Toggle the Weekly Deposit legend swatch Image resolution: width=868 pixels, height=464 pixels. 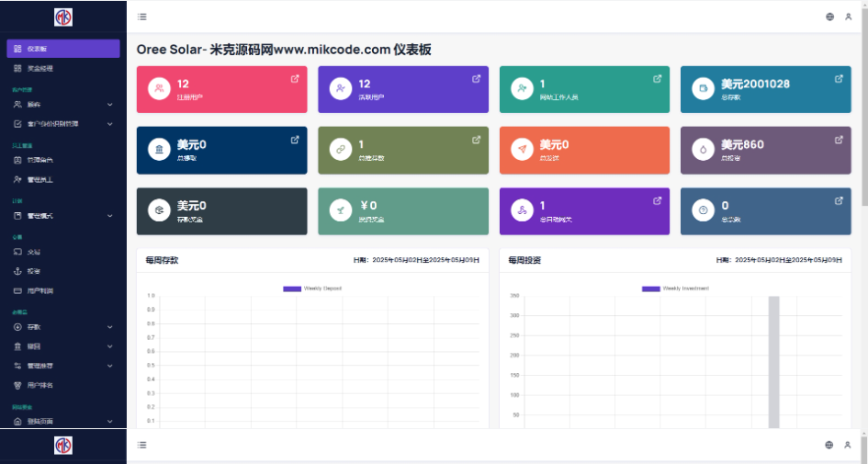(292, 289)
